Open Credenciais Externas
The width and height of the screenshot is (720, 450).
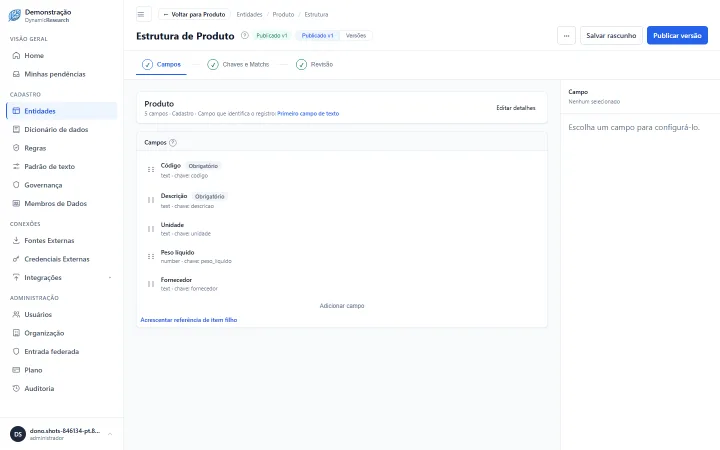[62, 259]
